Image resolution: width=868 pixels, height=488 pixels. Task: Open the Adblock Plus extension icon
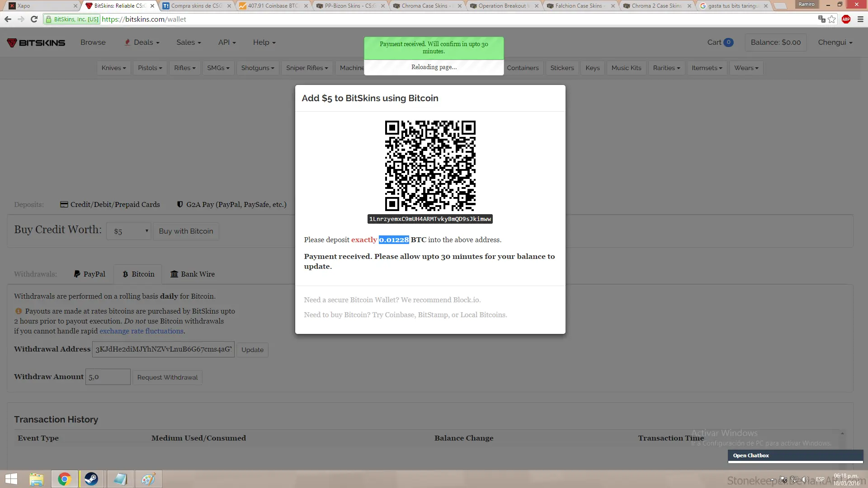(x=846, y=19)
